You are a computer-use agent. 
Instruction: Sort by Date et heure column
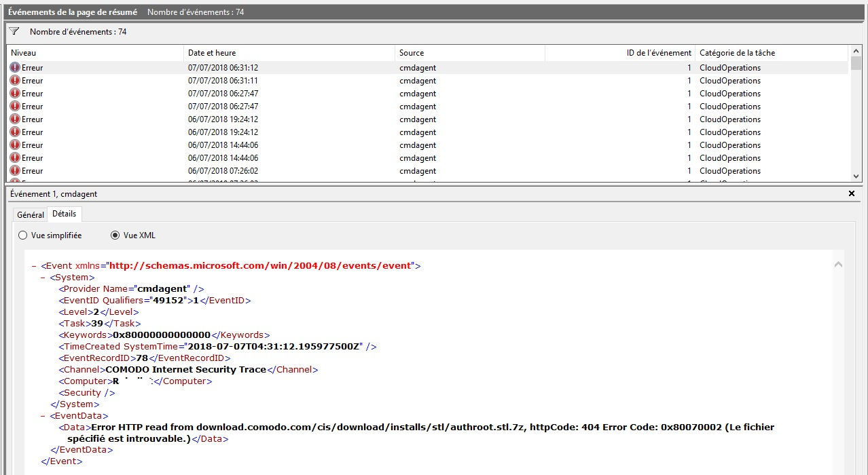coord(289,53)
